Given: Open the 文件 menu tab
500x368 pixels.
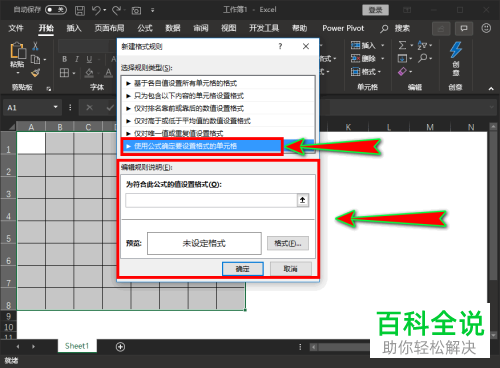Looking at the screenshot, I should tap(16, 28).
